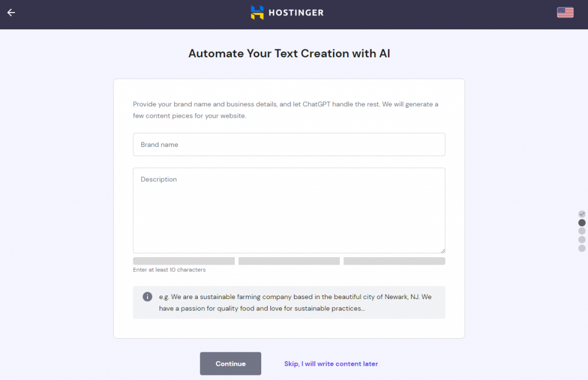Focus the Description text area
Screen dimensions: 588x380
coord(289,210)
